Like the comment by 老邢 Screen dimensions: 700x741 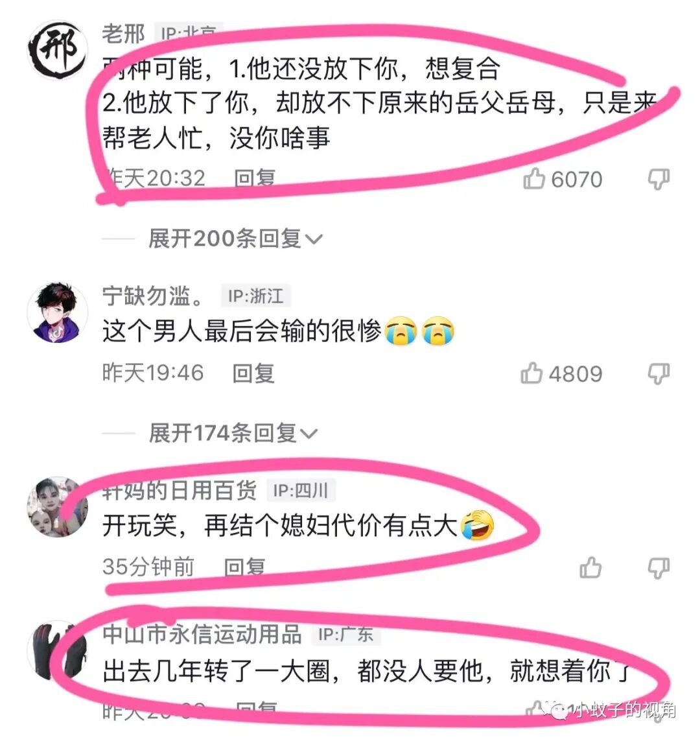pyautogui.click(x=534, y=179)
